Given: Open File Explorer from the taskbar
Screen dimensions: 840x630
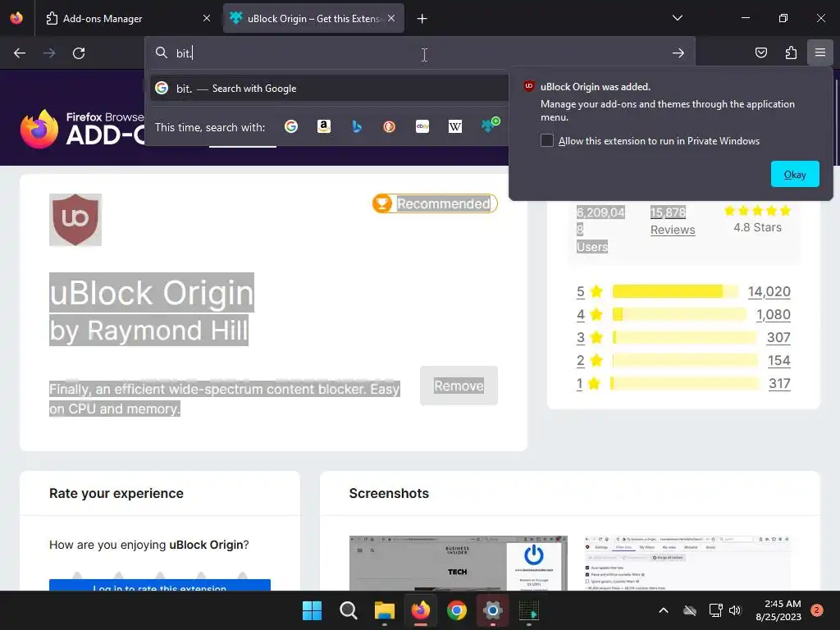Looking at the screenshot, I should (x=384, y=610).
